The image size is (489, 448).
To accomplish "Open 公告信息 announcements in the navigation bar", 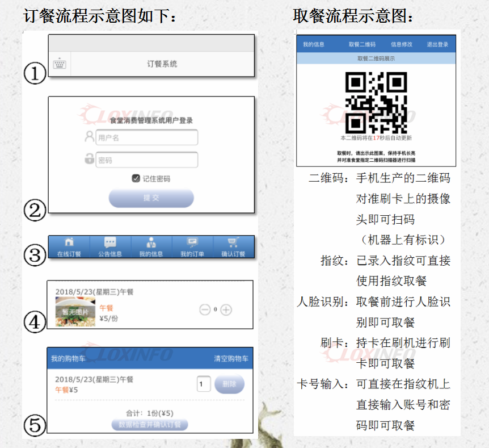I will pyautogui.click(x=110, y=247).
